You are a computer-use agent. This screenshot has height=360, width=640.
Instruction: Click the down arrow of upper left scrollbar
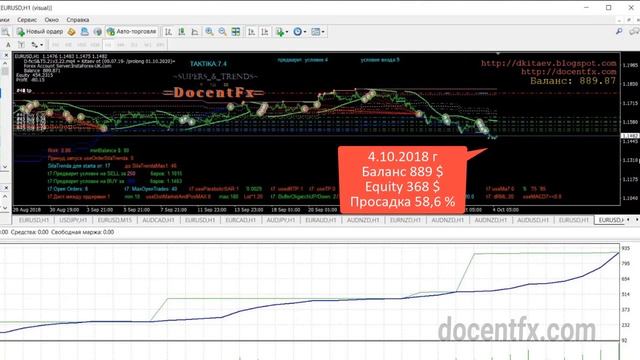click(5, 167)
